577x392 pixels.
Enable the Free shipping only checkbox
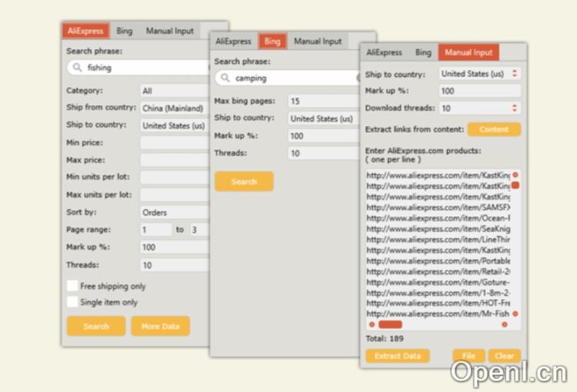[72, 286]
